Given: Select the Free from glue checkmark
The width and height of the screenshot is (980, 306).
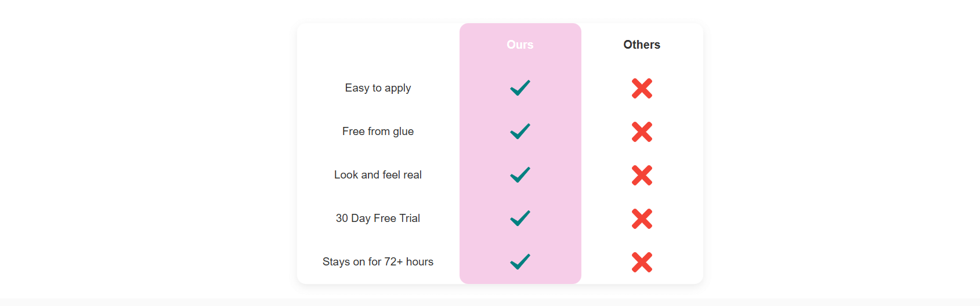Looking at the screenshot, I should [520, 131].
